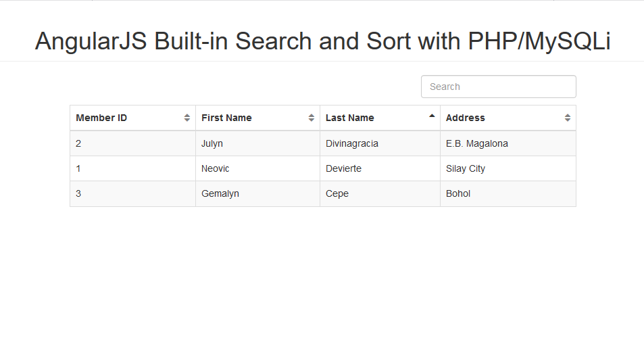
Task: Click the E.B. Magalona address cell
Action: (x=508, y=143)
